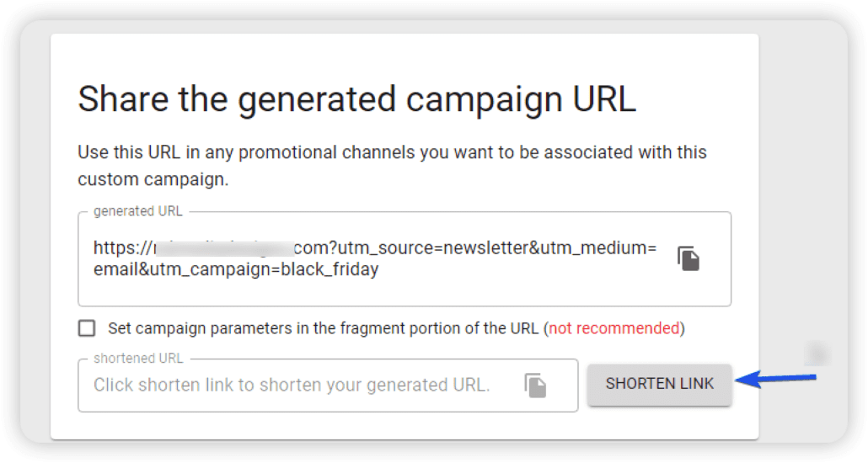Enable campaign parameters in URL fragment
The width and height of the screenshot is (868, 463).
pyautogui.click(x=86, y=328)
